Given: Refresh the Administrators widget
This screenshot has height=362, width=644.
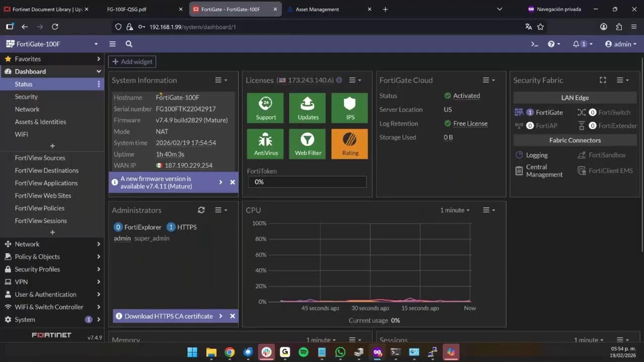Looking at the screenshot, I should [x=201, y=210].
